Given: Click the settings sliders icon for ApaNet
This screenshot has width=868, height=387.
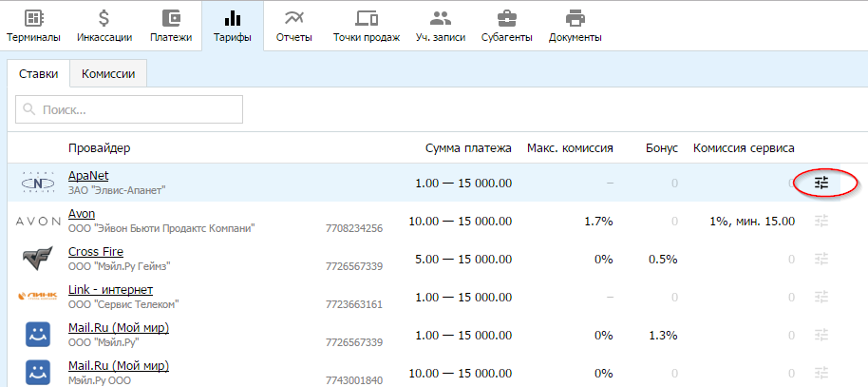Looking at the screenshot, I should [x=822, y=183].
